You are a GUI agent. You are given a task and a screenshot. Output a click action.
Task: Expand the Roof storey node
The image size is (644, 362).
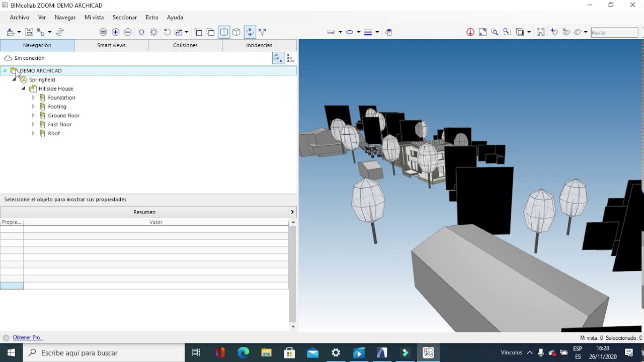tap(34, 133)
